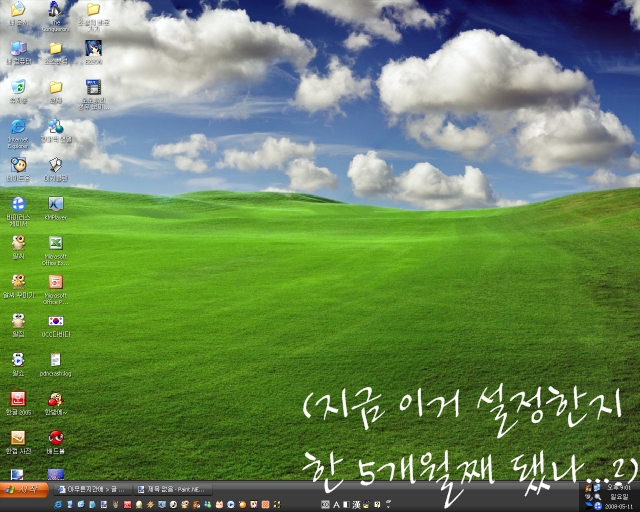Open the network connection globe icon

tap(56, 127)
